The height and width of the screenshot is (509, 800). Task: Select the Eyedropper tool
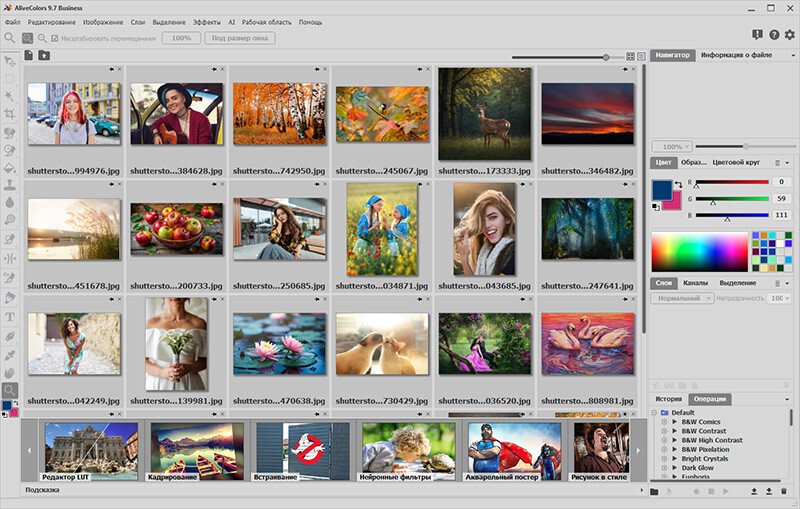pos(10,353)
